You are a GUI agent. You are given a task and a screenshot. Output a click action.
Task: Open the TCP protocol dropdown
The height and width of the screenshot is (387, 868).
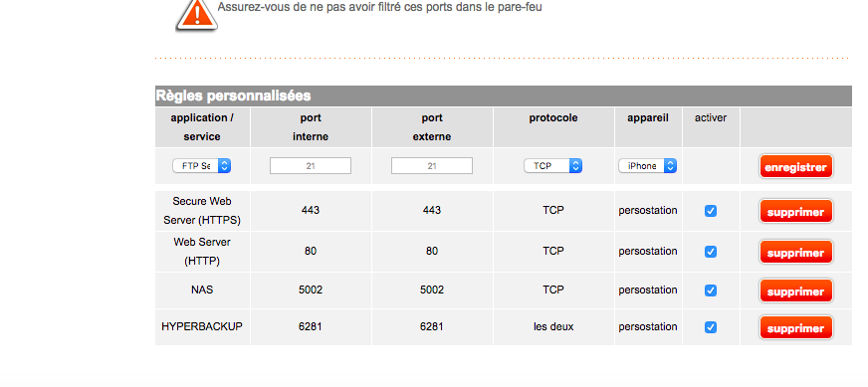click(552, 165)
